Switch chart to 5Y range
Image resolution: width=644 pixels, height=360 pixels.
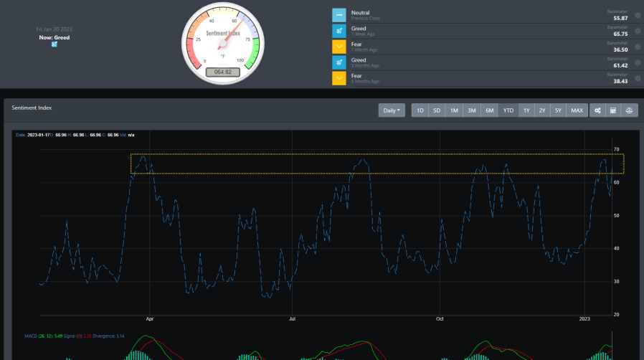[558, 110]
